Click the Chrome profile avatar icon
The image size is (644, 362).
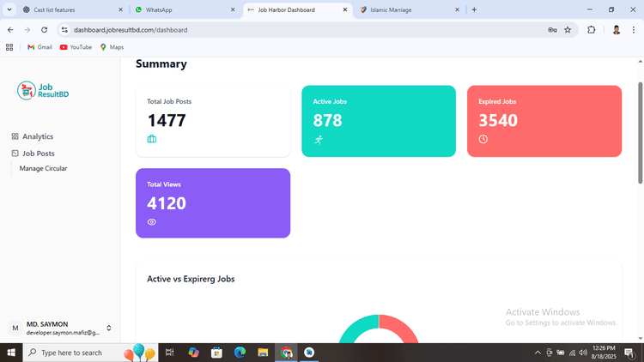616,29
